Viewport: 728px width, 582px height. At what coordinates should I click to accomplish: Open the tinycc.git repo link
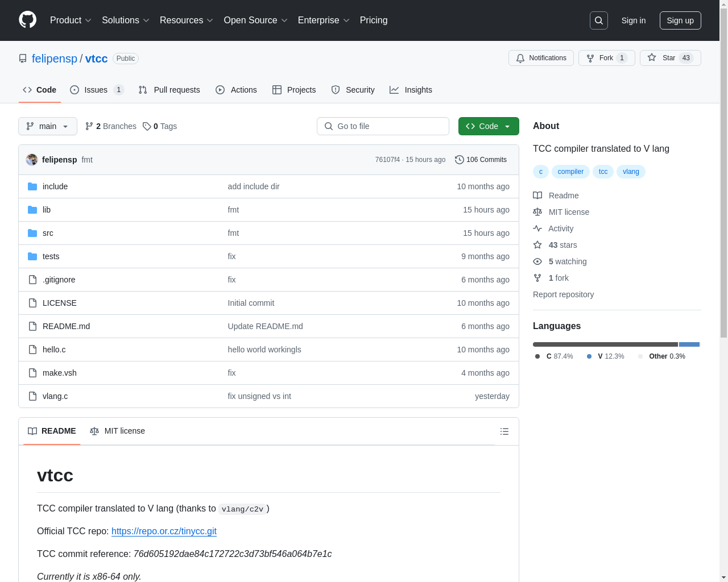[x=164, y=531]
